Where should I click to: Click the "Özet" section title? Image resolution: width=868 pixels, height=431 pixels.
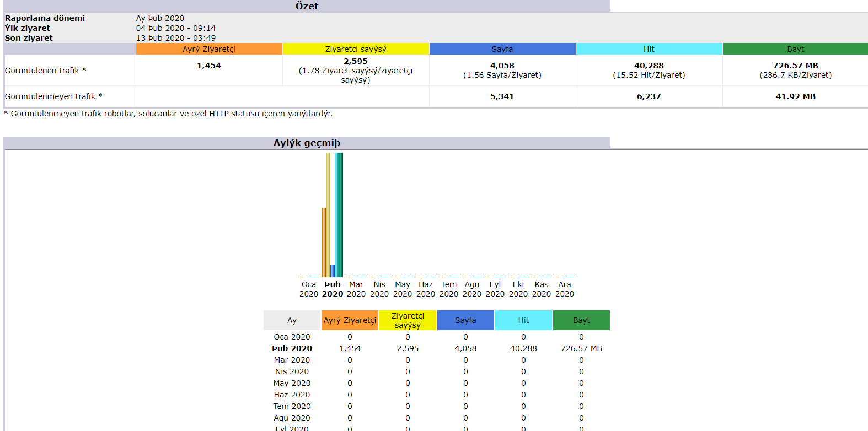tap(307, 6)
